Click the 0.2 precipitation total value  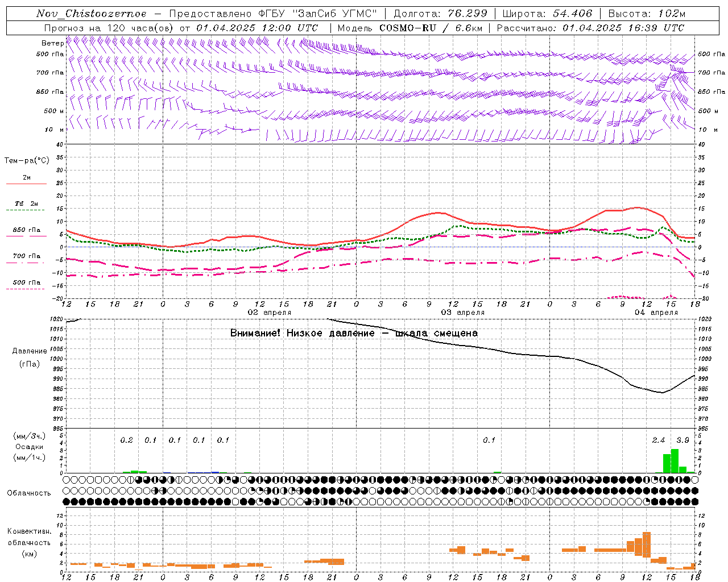tap(126, 440)
